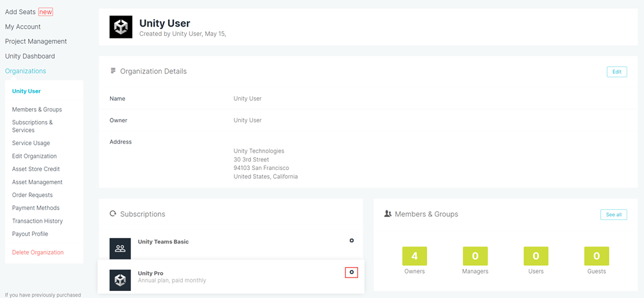
Task: Click the 'Created by Unity User, May 15' text
Action: (x=183, y=34)
